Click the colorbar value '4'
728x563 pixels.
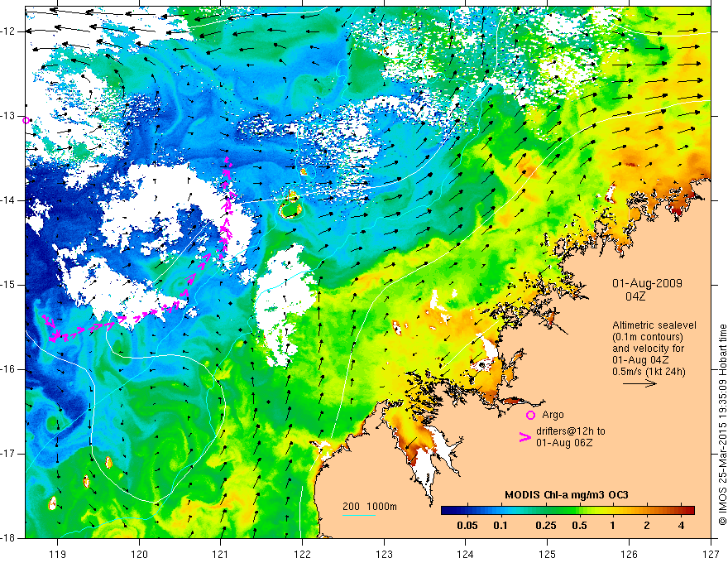point(681,526)
